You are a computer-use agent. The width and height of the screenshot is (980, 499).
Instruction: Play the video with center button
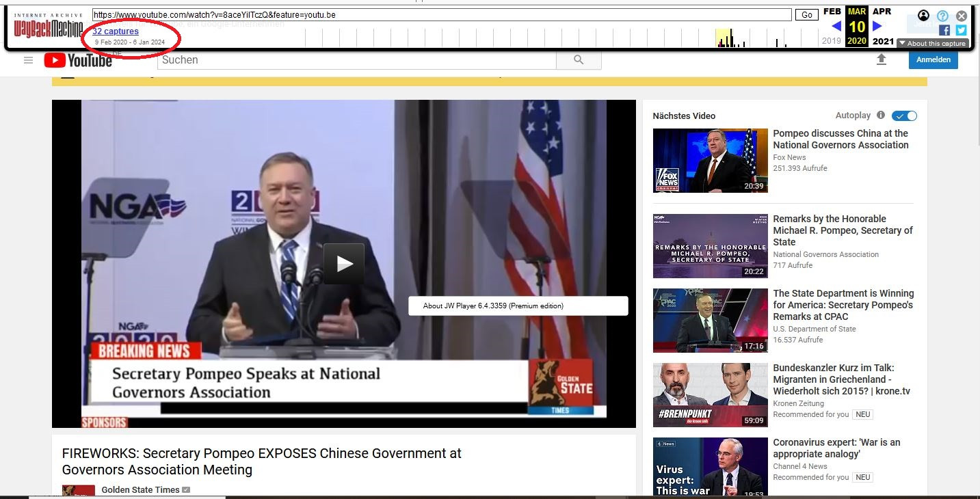343,264
